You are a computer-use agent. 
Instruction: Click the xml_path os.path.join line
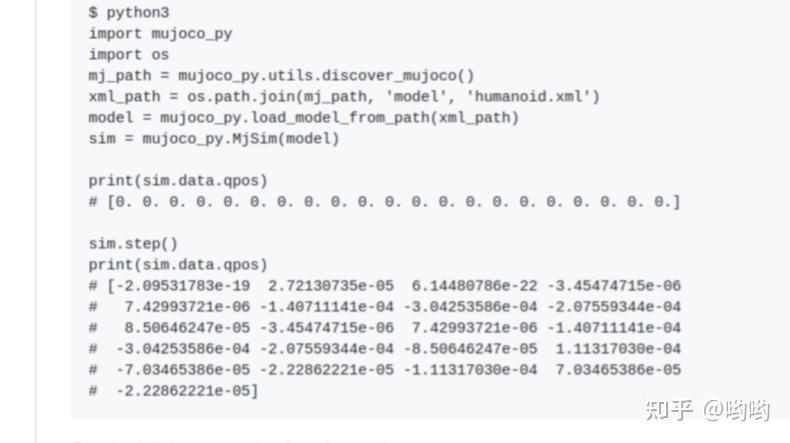click(343, 97)
